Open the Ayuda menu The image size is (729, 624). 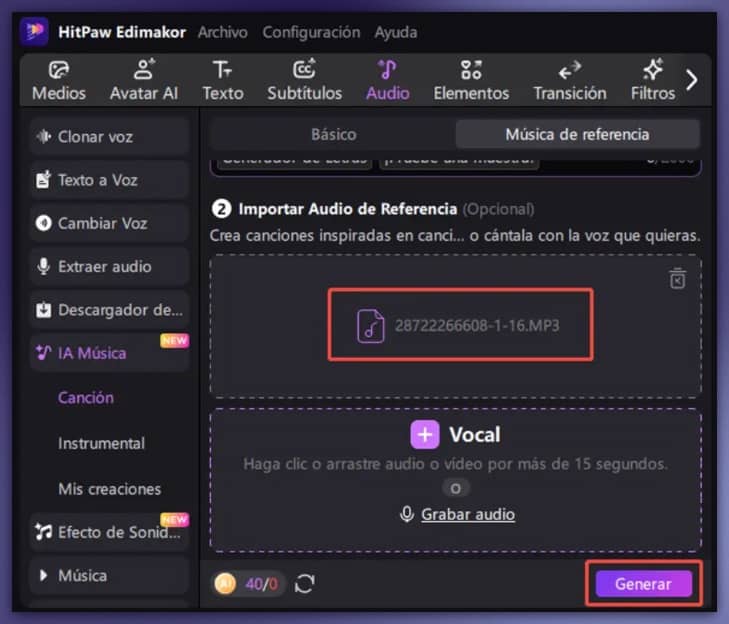point(396,32)
